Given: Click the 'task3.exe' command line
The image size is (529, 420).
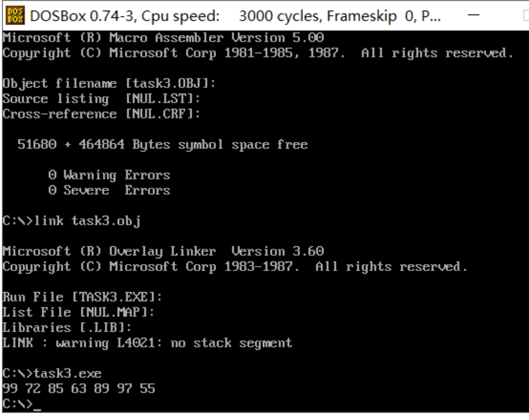Looking at the screenshot, I should point(52,373).
